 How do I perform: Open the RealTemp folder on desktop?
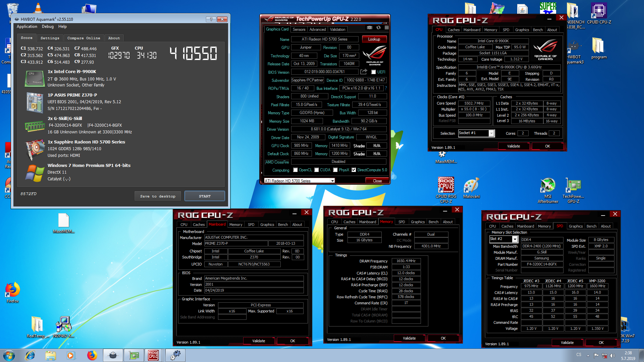[38, 327]
